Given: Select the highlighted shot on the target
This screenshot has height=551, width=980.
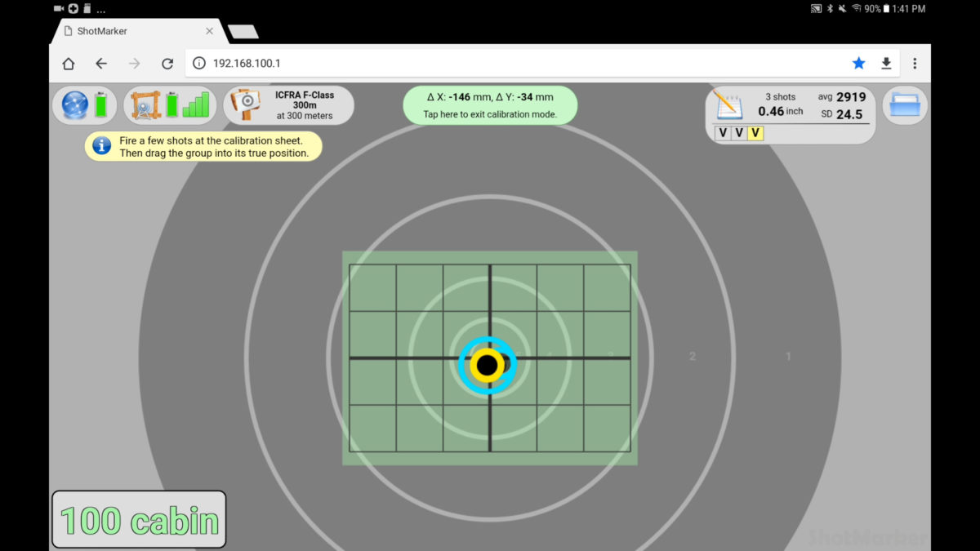Looking at the screenshot, I should 488,365.
